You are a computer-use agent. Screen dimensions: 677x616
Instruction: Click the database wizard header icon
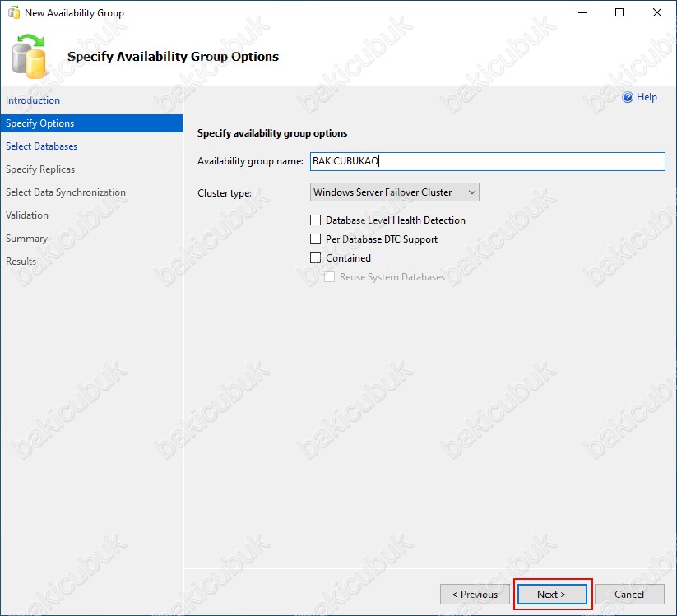point(29,57)
